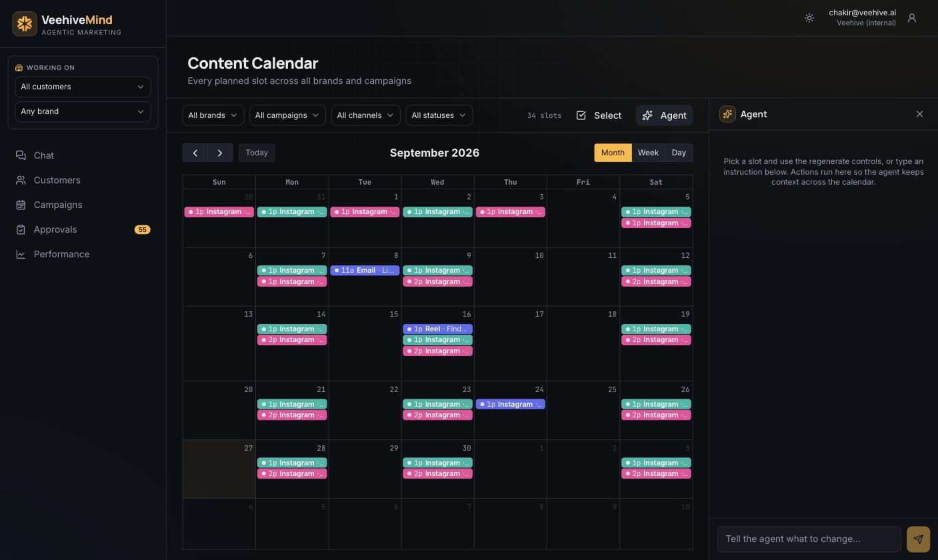Open the 1p Instagram slot on September 24
This screenshot has height=560, width=938.
[x=510, y=405]
